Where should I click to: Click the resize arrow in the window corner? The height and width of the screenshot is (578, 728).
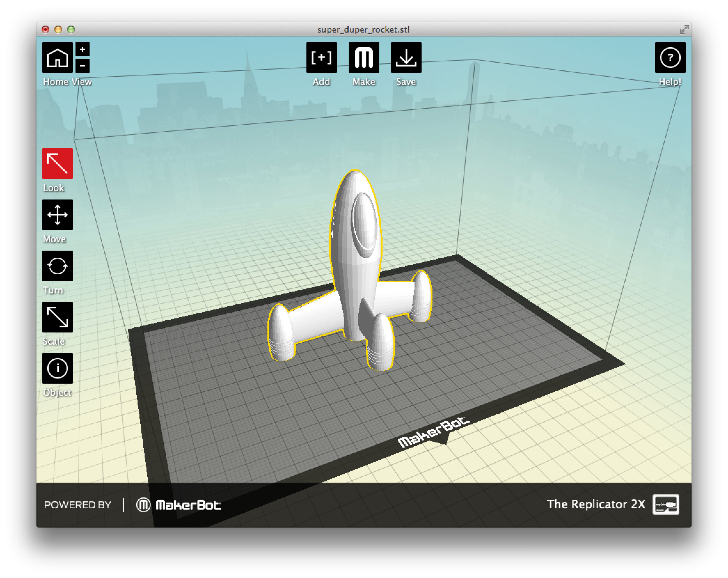click(684, 29)
